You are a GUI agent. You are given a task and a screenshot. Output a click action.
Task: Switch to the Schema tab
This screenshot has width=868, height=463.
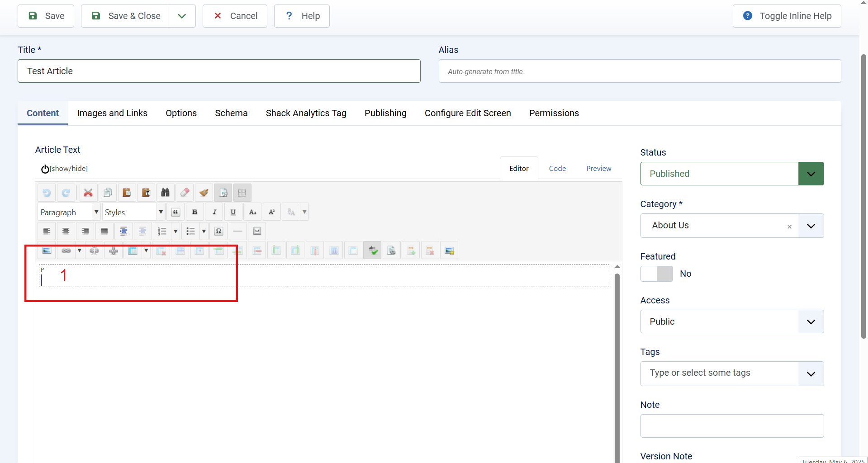point(231,113)
